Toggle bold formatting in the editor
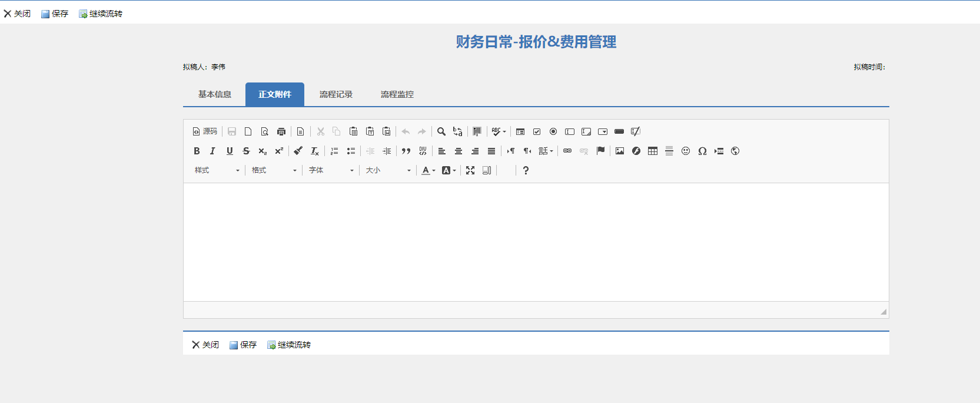This screenshot has width=980, height=403. [197, 151]
